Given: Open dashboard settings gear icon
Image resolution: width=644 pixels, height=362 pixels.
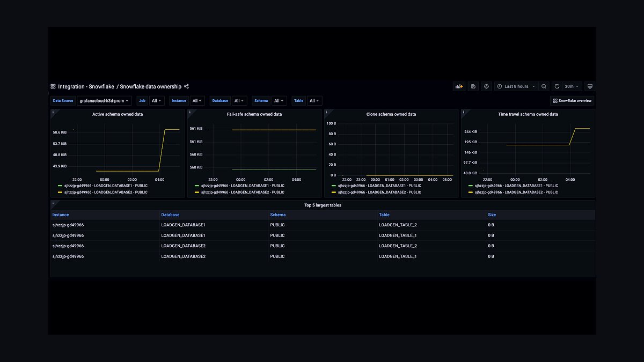Looking at the screenshot, I should click(486, 86).
